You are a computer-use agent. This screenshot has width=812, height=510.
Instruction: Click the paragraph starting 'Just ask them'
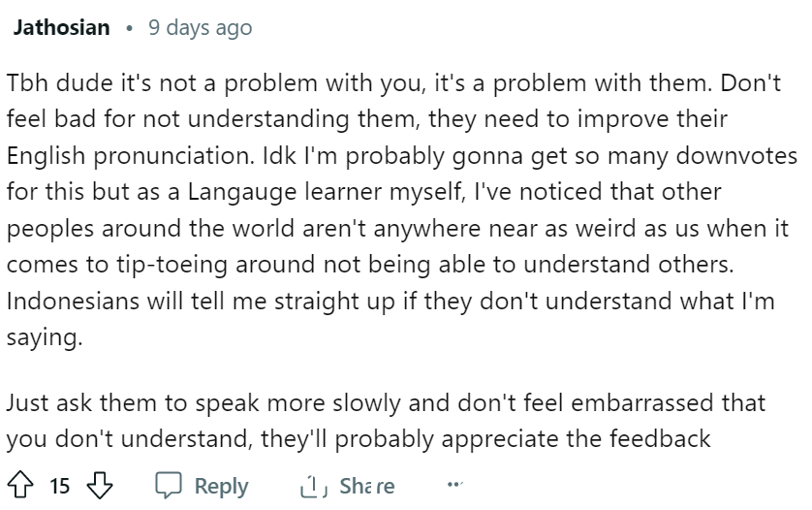click(386, 421)
